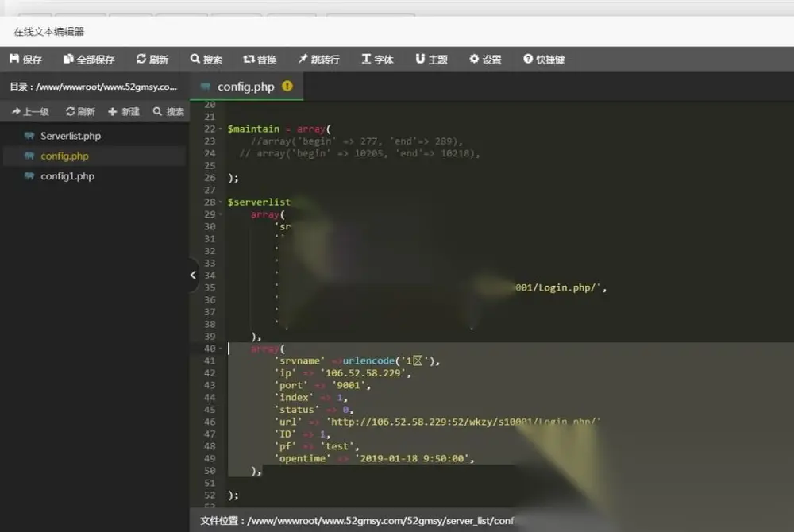Collapse the array fold at line 40
The image size is (794, 532).
tap(221, 349)
